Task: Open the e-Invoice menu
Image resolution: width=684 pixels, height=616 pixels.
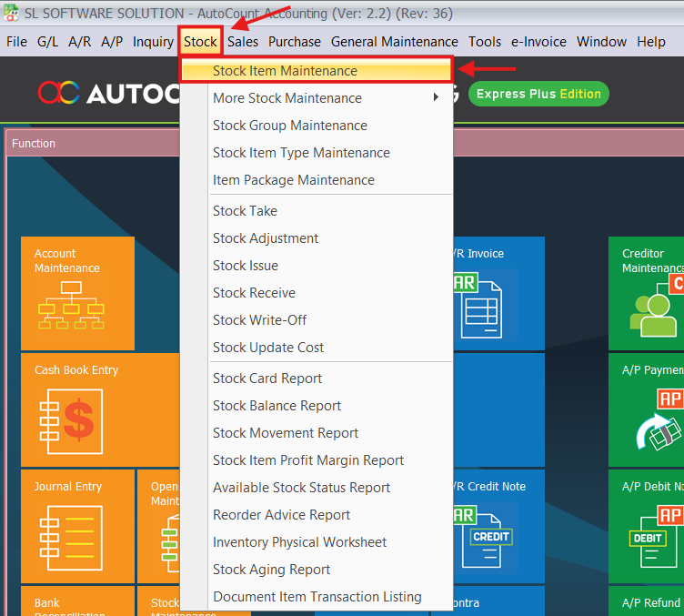Action: coord(538,42)
